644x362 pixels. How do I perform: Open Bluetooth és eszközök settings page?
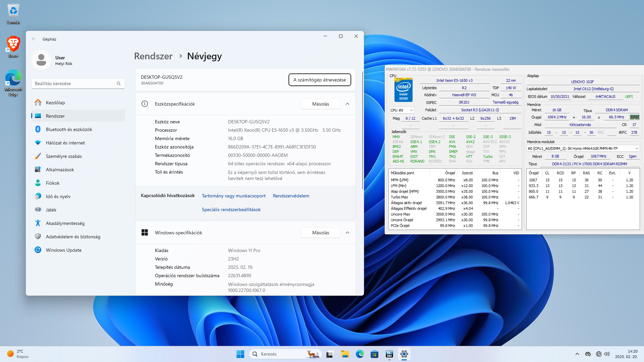coord(69,129)
